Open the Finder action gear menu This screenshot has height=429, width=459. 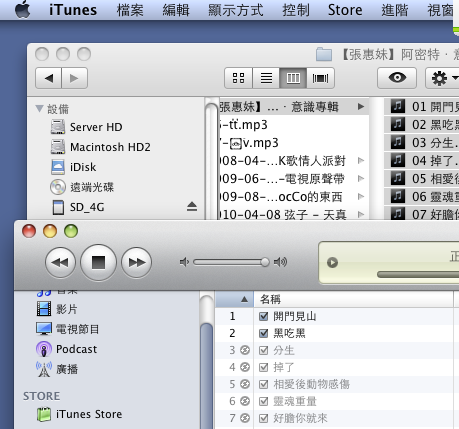[x=443, y=78]
